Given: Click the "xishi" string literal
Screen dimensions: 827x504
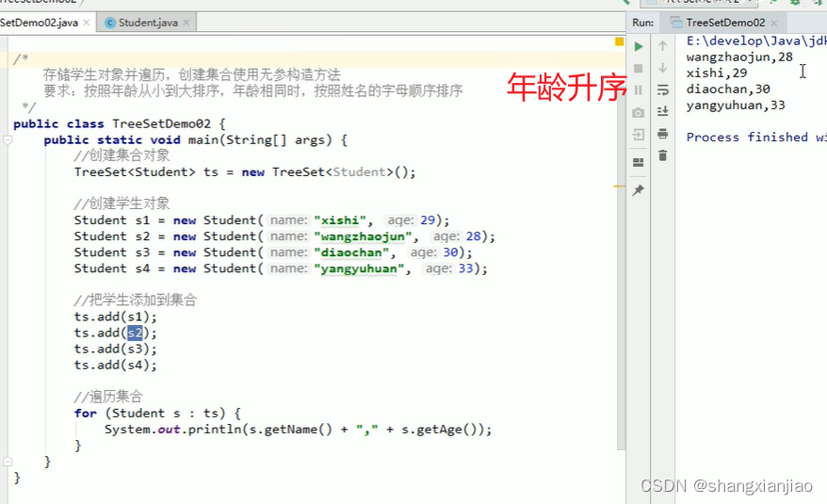Looking at the screenshot, I should [340, 220].
